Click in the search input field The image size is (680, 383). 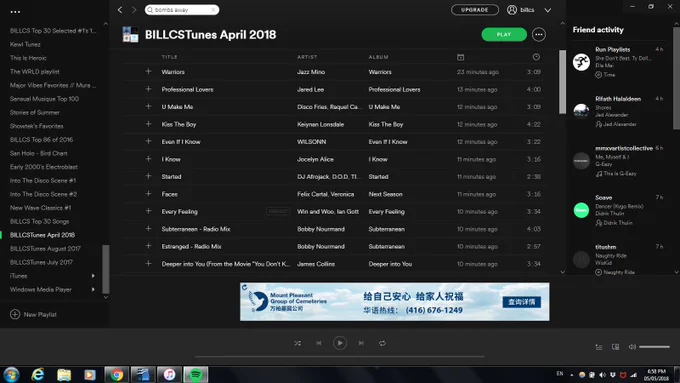pyautogui.click(x=182, y=10)
